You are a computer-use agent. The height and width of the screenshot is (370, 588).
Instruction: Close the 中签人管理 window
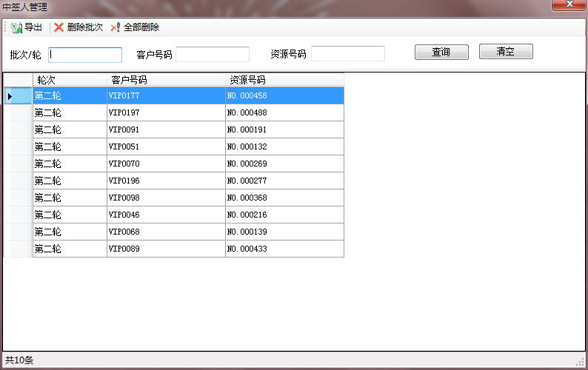(569, 5)
